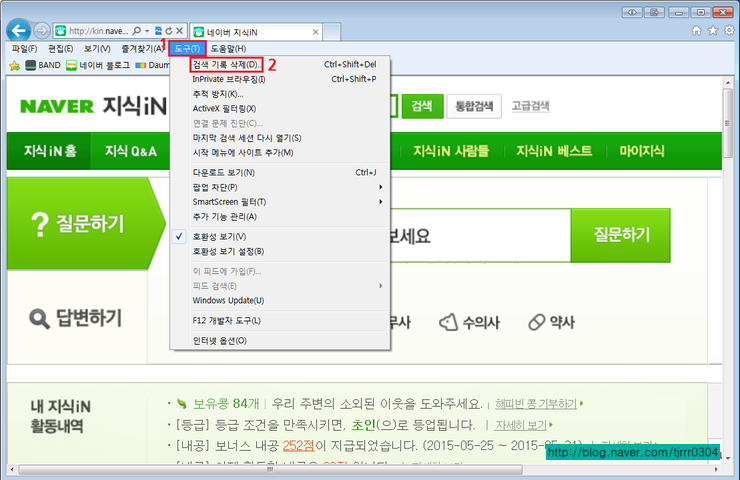
Task: Select the 약사 expert category
Action: (551, 322)
